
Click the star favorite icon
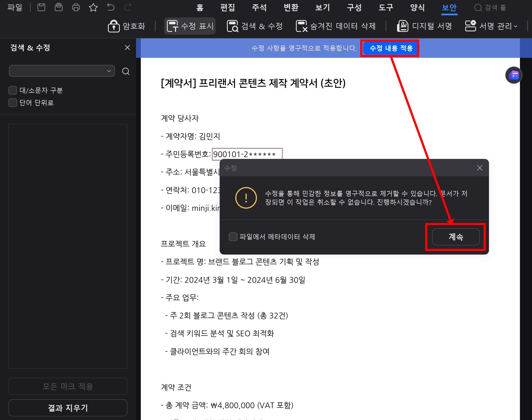click(x=93, y=7)
